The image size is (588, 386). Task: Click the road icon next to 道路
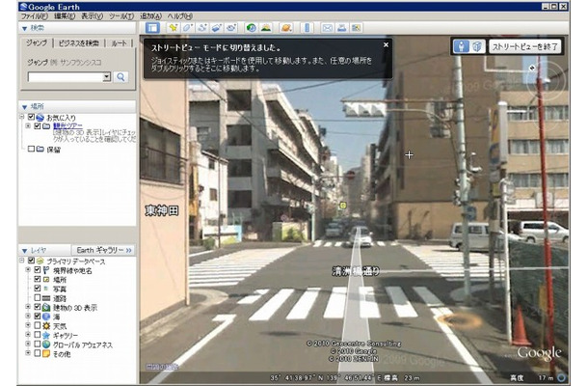click(46, 298)
